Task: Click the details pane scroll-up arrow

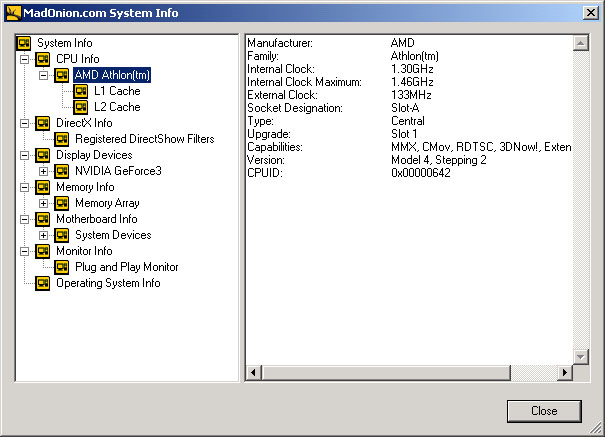Action: [x=581, y=43]
